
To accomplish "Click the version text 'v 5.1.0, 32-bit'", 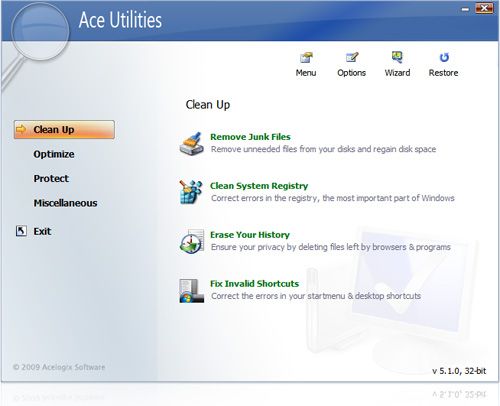I will pyautogui.click(x=459, y=371).
